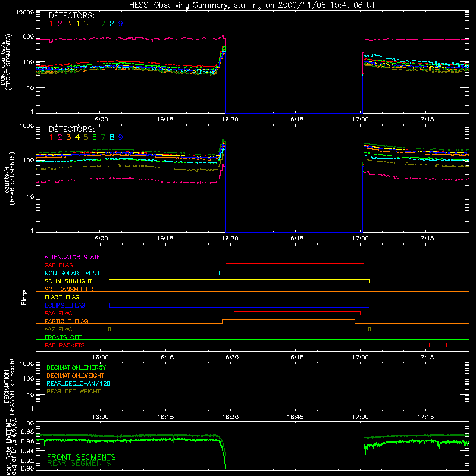Image resolution: width=476 pixels, height=476 pixels.
Task: Click the raised PARTICLE_FLAG segment
Action: coord(289,320)
